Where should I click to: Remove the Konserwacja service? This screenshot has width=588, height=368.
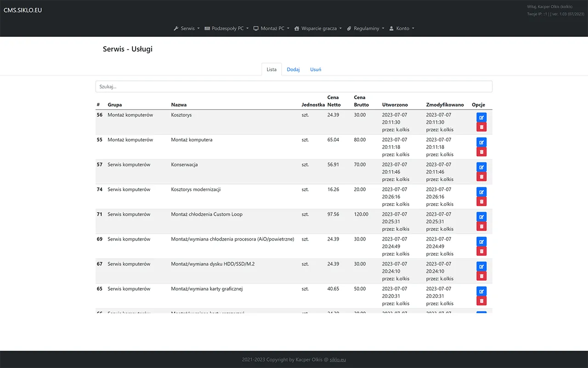(x=481, y=176)
